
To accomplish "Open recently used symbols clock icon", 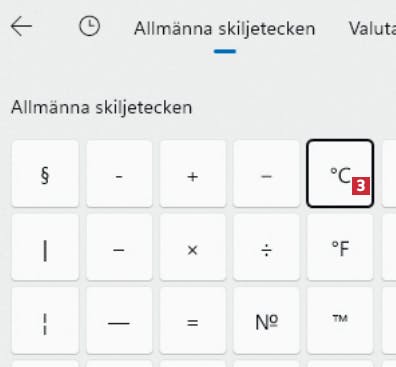I will [x=89, y=26].
